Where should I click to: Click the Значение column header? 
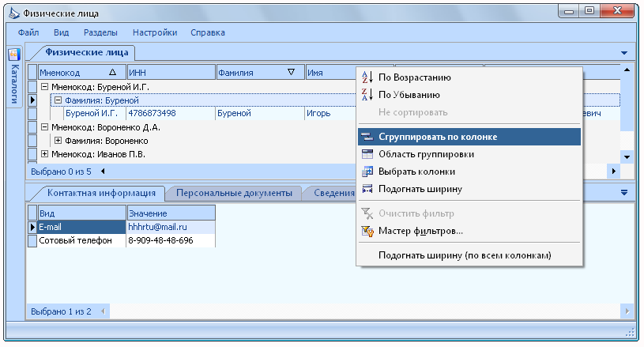171,213
